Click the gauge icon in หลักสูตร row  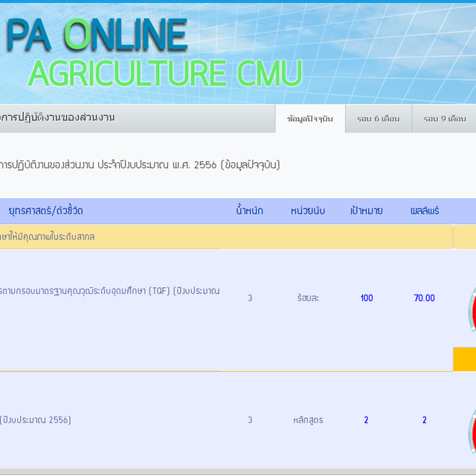click(x=472, y=431)
